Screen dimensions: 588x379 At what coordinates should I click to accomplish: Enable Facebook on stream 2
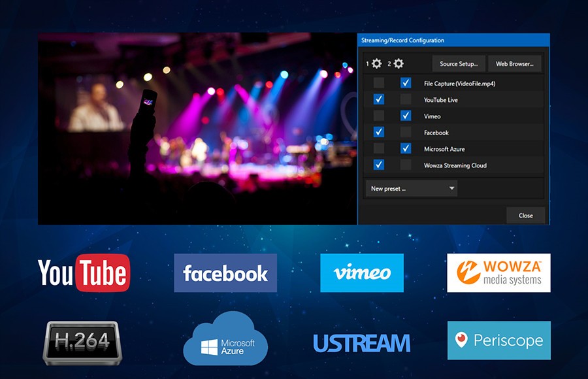406,132
